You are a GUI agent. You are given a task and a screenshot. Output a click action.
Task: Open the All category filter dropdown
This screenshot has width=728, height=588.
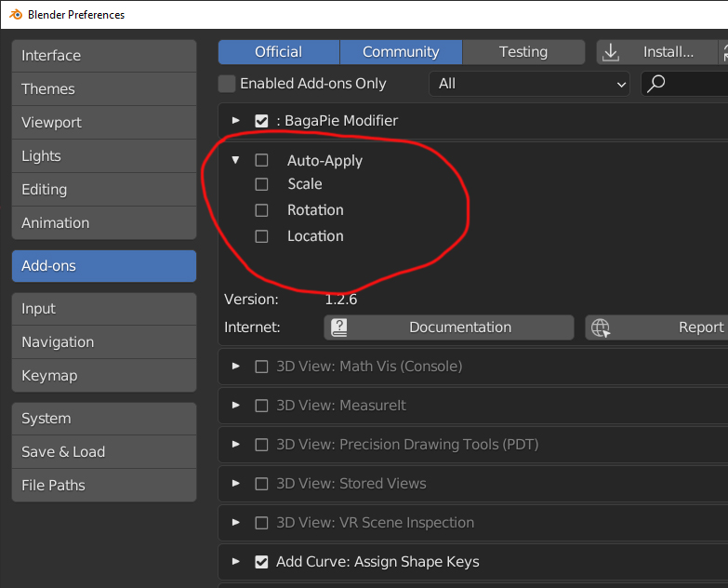point(529,84)
